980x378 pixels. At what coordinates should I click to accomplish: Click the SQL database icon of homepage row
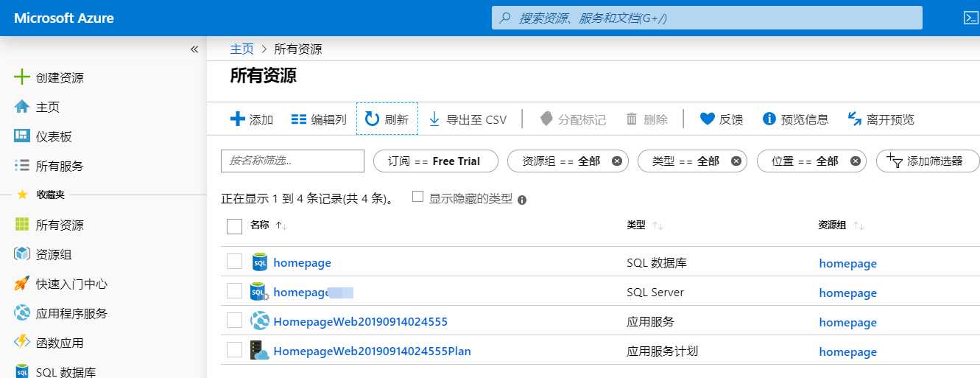click(259, 262)
